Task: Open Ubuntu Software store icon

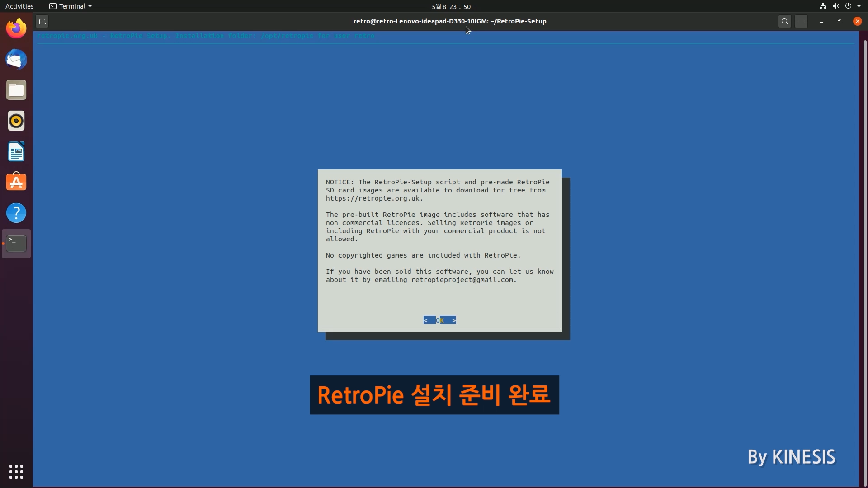Action: tap(16, 182)
